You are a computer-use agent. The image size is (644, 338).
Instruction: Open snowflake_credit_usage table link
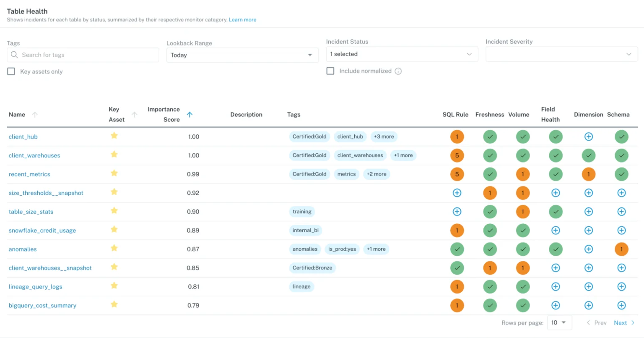tap(42, 231)
